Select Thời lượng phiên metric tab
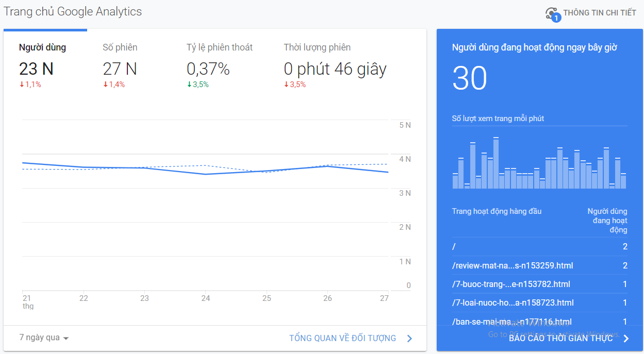Screen dimensions: 644x354 pyautogui.click(x=317, y=47)
